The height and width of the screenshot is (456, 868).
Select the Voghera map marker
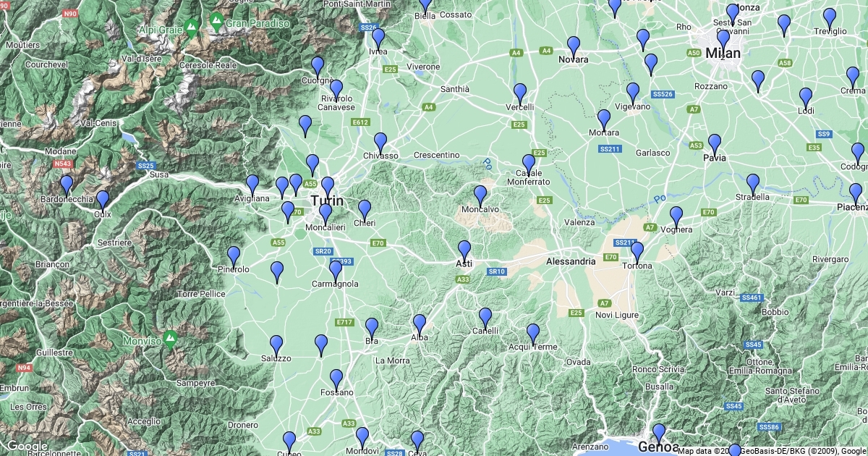point(676,218)
